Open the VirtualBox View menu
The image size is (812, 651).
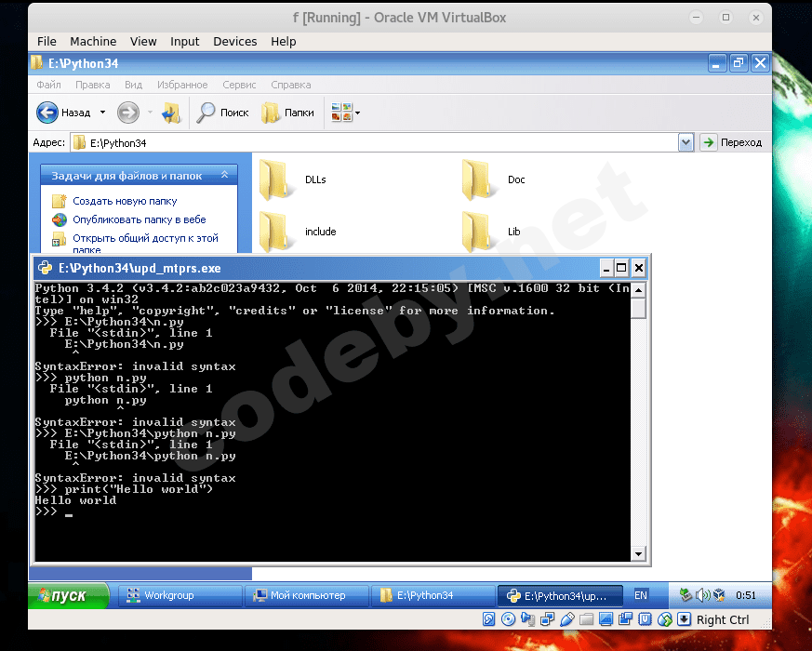pyautogui.click(x=143, y=42)
